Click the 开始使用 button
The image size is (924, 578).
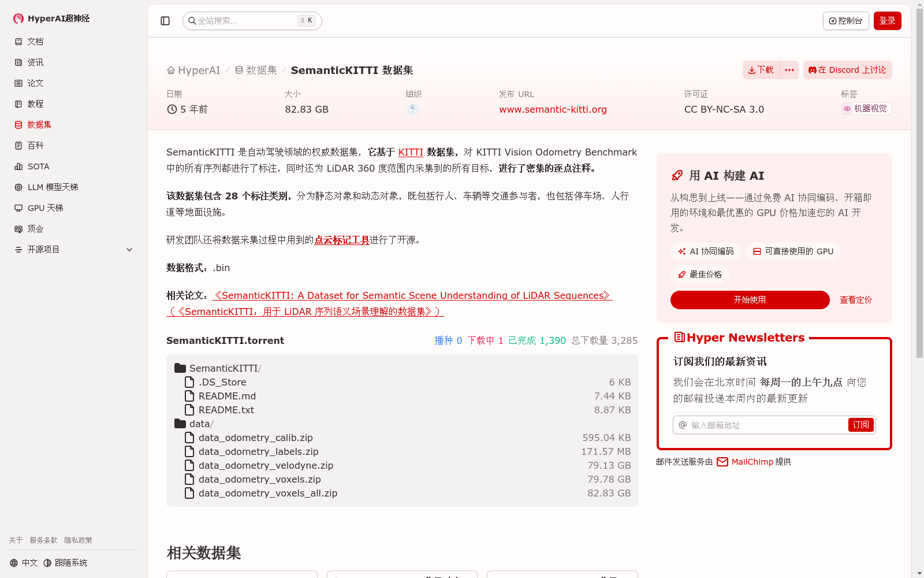click(x=750, y=300)
